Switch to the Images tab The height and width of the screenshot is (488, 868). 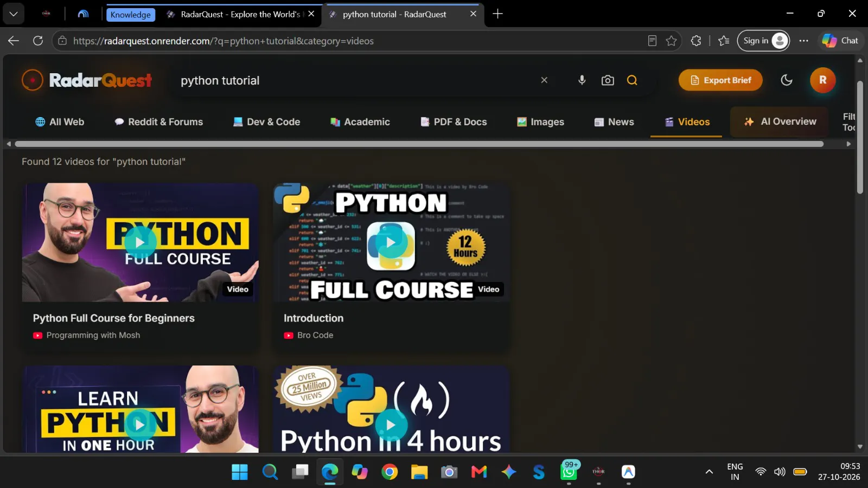(540, 122)
